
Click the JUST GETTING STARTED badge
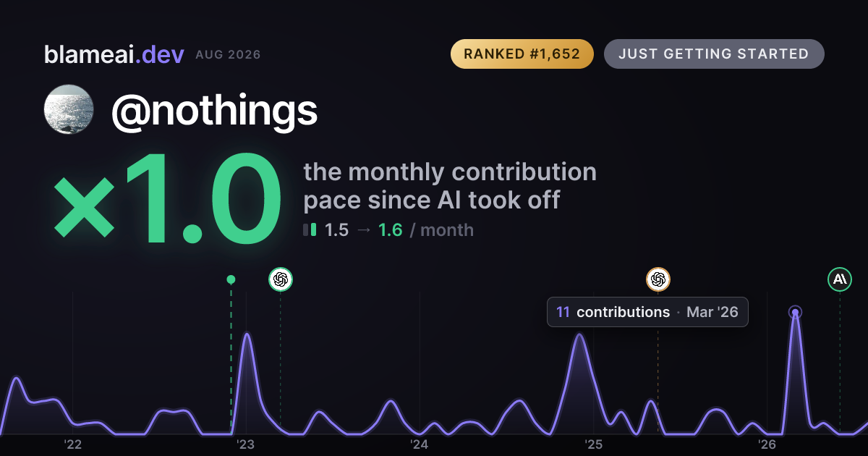pyautogui.click(x=714, y=54)
